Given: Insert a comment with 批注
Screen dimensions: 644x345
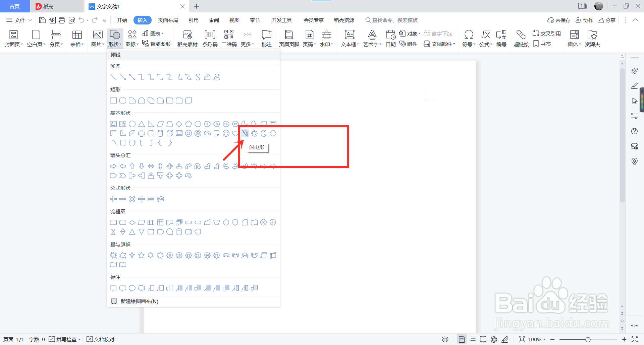Looking at the screenshot, I should click(267, 38).
